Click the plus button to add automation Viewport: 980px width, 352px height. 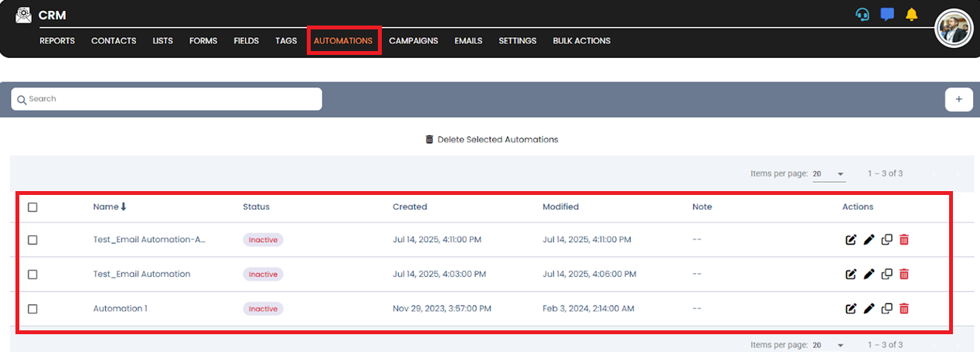click(x=958, y=99)
